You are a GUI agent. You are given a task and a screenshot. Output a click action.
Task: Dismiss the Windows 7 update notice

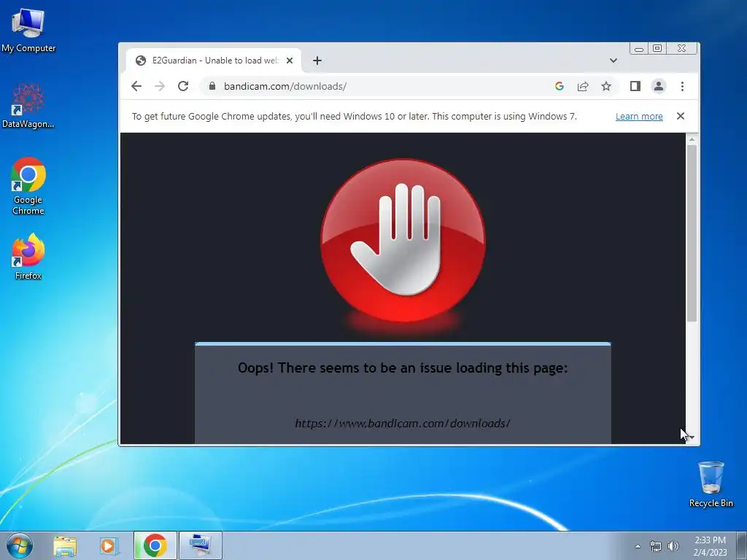pos(681,116)
